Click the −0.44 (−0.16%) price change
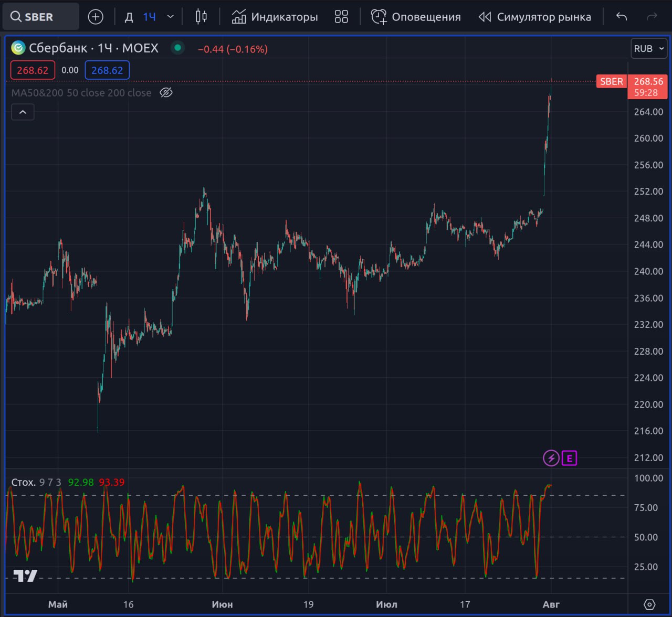Viewport: 672px width, 617px height. [x=233, y=49]
